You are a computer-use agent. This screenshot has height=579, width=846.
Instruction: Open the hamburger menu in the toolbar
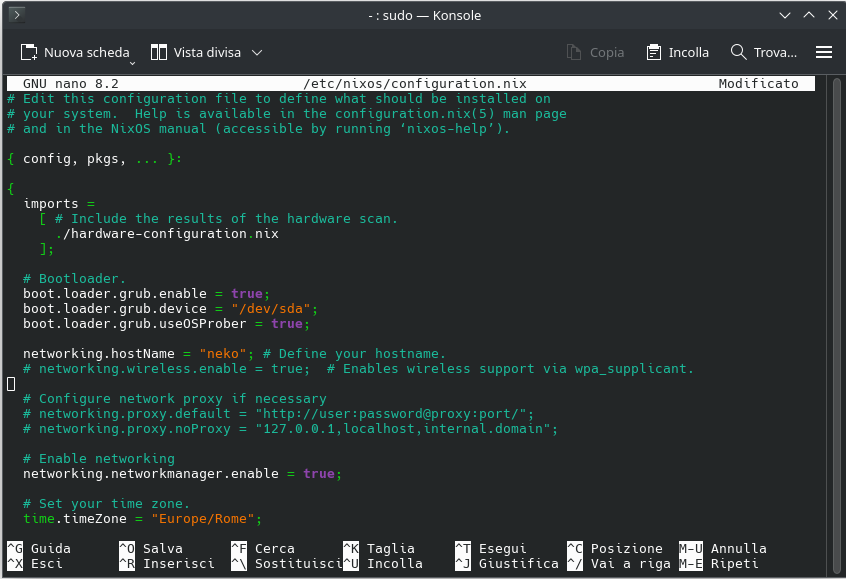tap(824, 52)
